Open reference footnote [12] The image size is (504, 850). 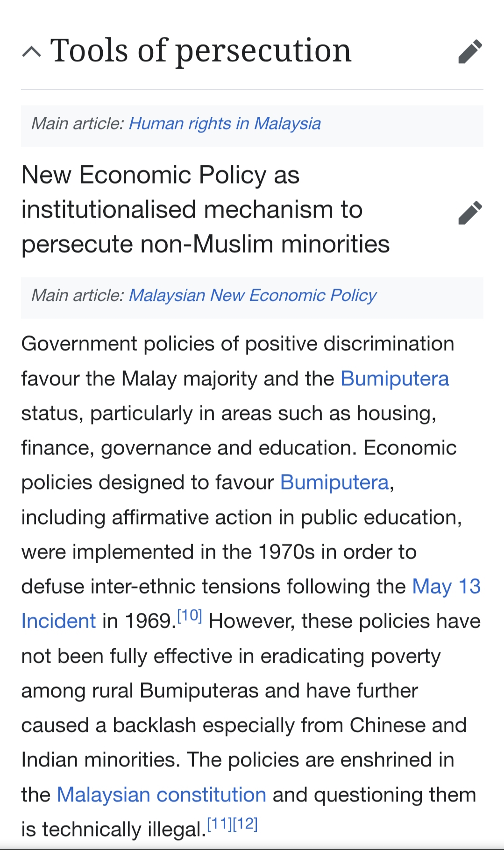tap(245, 824)
